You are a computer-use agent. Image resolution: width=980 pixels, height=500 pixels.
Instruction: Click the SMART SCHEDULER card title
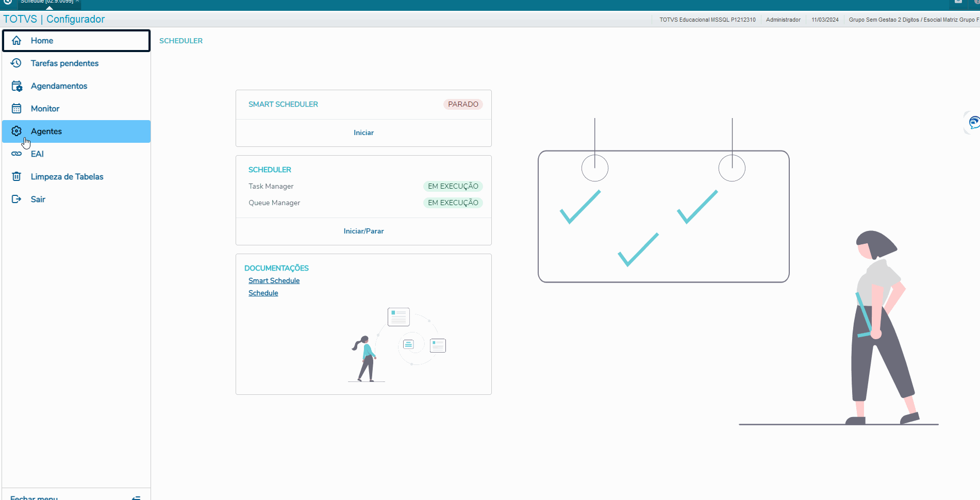tap(283, 104)
